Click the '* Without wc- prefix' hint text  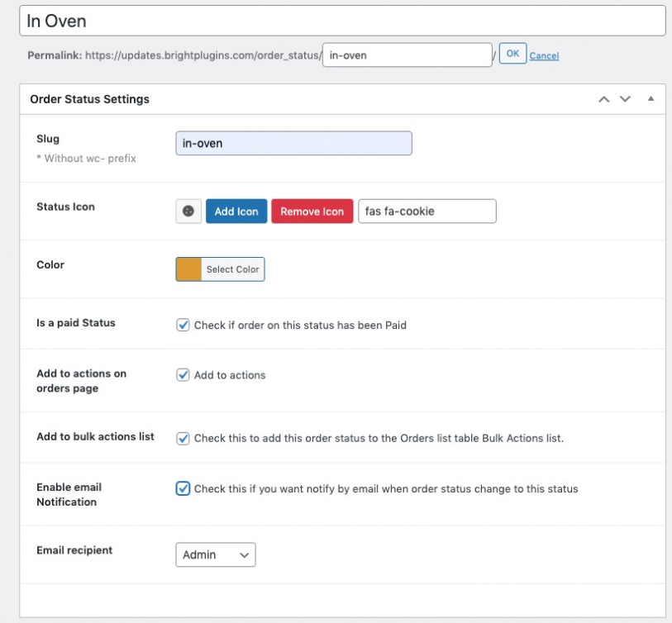[86, 158]
